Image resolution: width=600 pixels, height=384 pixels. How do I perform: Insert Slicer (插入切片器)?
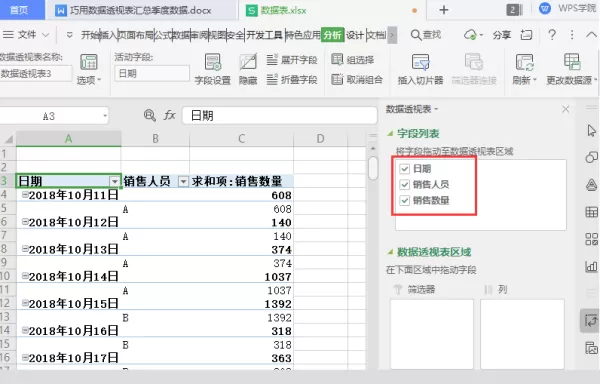pyautogui.click(x=420, y=69)
